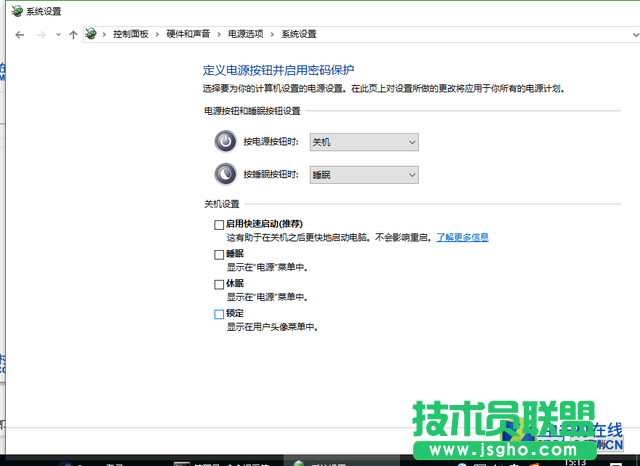Viewport: 640px width, 466px height.
Task: Expand chevron after 电源选项 breadcrumb
Action: [272, 34]
